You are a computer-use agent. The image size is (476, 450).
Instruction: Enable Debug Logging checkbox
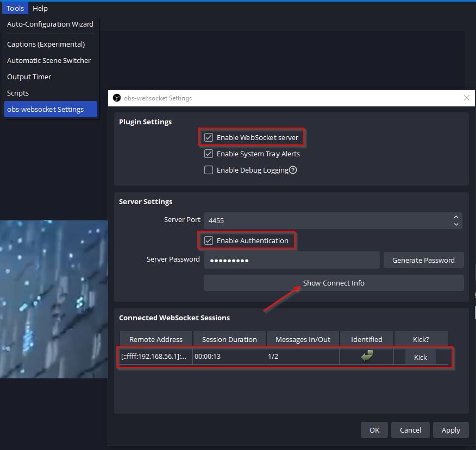209,170
